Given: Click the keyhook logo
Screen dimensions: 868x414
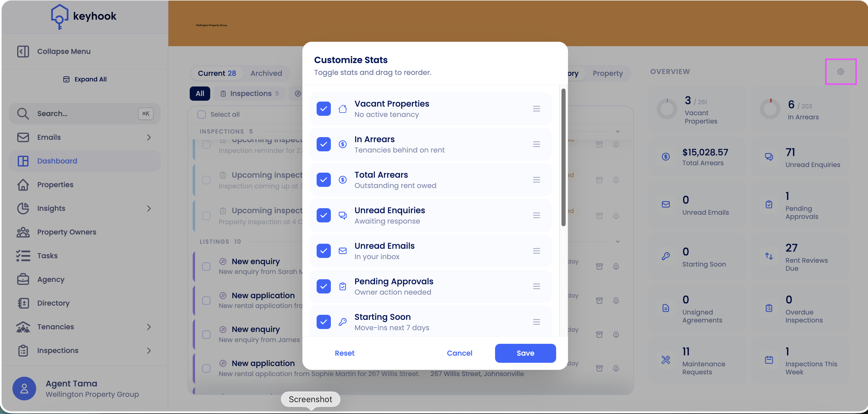Looking at the screenshot, I should coord(83,16).
